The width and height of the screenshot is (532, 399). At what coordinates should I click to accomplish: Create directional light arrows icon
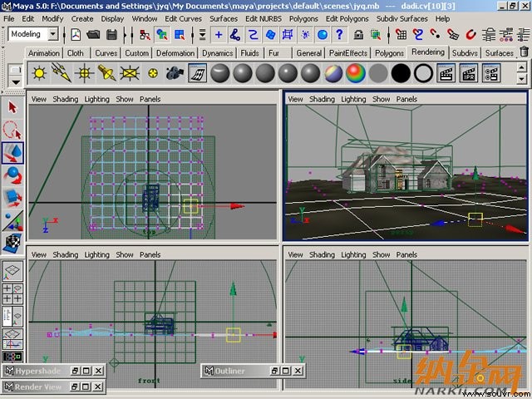[x=62, y=73]
